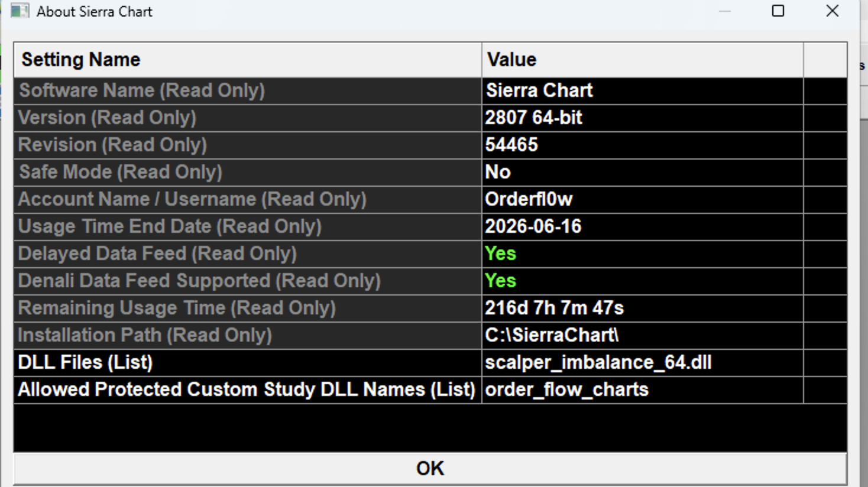Click the order_flow_charts value
The image size is (868, 487).
(566, 389)
